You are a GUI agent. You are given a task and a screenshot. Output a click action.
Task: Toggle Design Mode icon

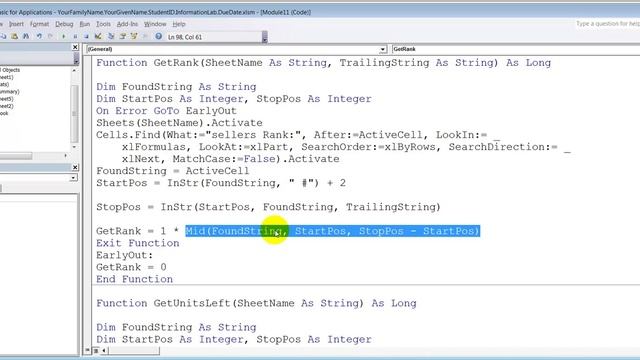coord(98,36)
